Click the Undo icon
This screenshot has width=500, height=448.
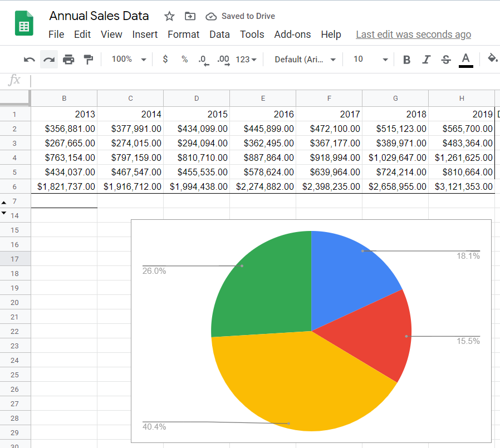coord(29,59)
